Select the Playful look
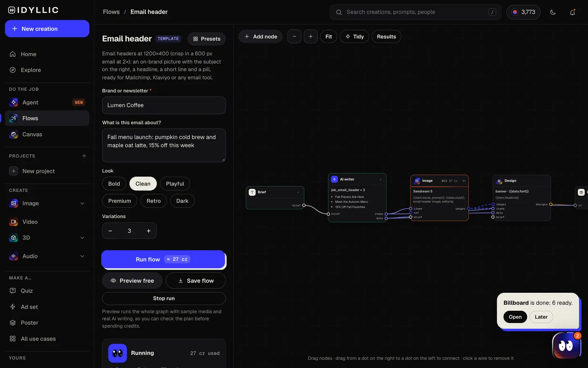 click(175, 184)
